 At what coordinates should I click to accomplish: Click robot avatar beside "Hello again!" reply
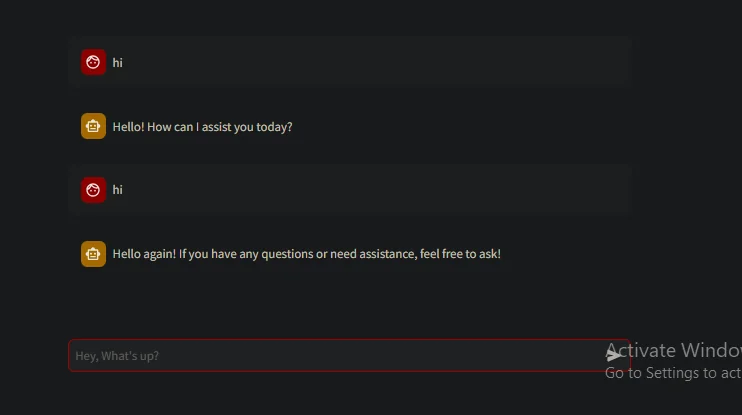(93, 254)
